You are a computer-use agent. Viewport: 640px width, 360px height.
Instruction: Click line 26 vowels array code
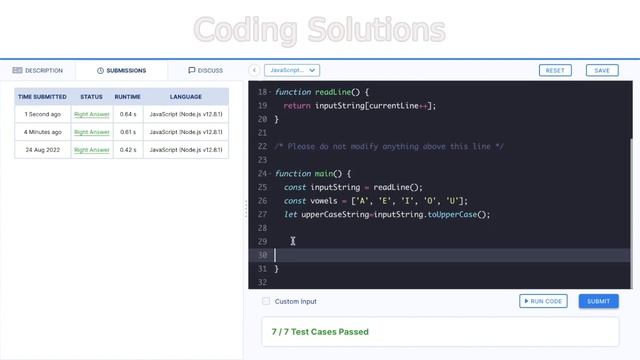(376, 201)
